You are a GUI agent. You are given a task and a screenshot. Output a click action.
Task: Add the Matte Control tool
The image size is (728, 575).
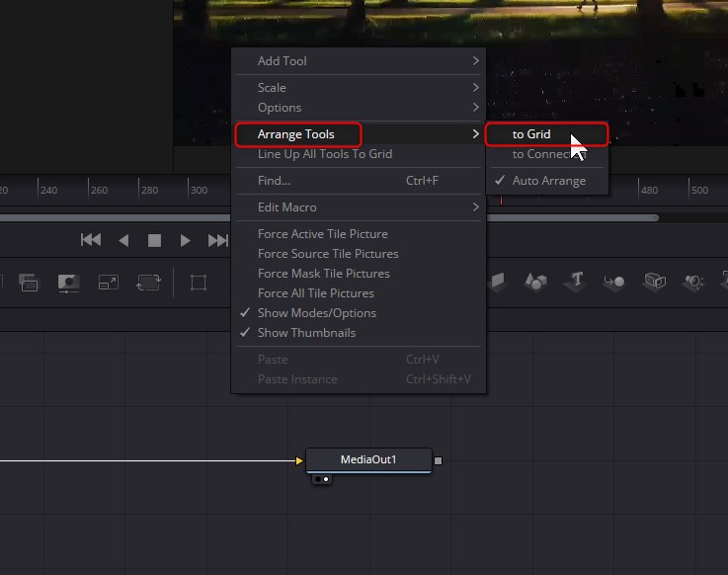69,283
